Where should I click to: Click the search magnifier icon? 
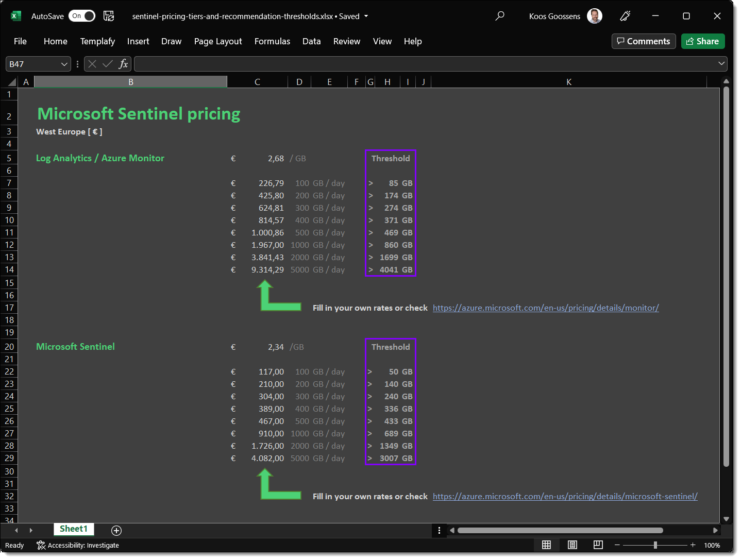pyautogui.click(x=500, y=16)
